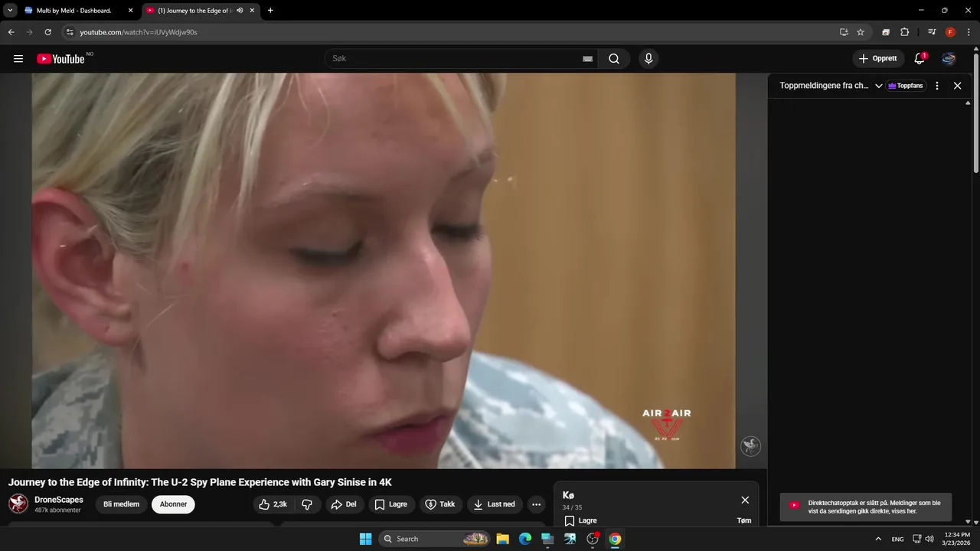Viewport: 980px width, 551px height.
Task: Save video to playlist with Lagre button
Action: coord(390,504)
